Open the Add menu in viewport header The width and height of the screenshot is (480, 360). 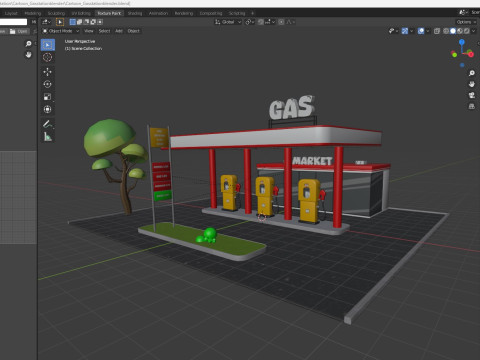click(x=119, y=31)
